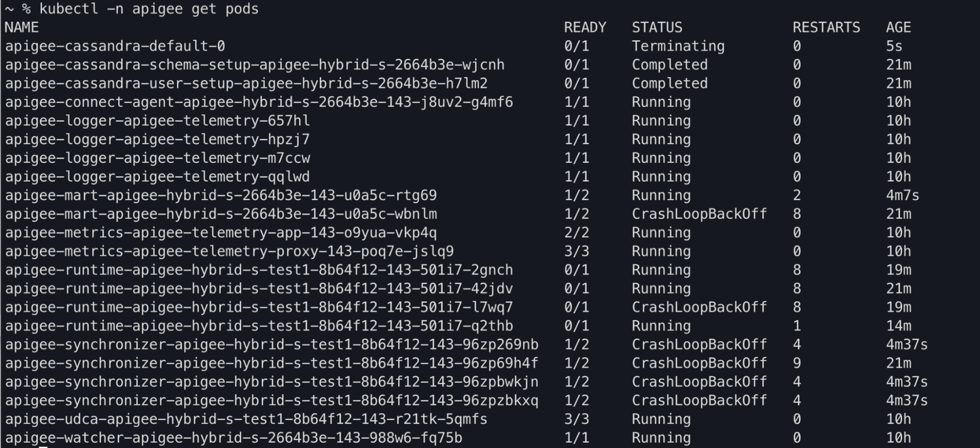The image size is (980, 448).
Task: Click the NAME column header
Action: click(22, 27)
